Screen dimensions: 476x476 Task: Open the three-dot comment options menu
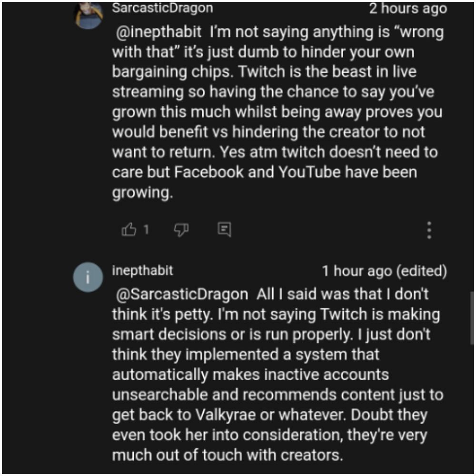click(x=429, y=230)
